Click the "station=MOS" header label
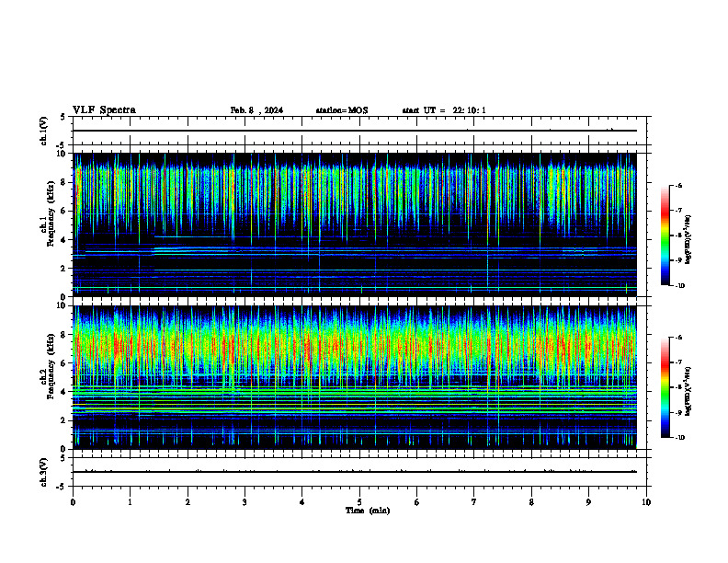 (x=342, y=110)
